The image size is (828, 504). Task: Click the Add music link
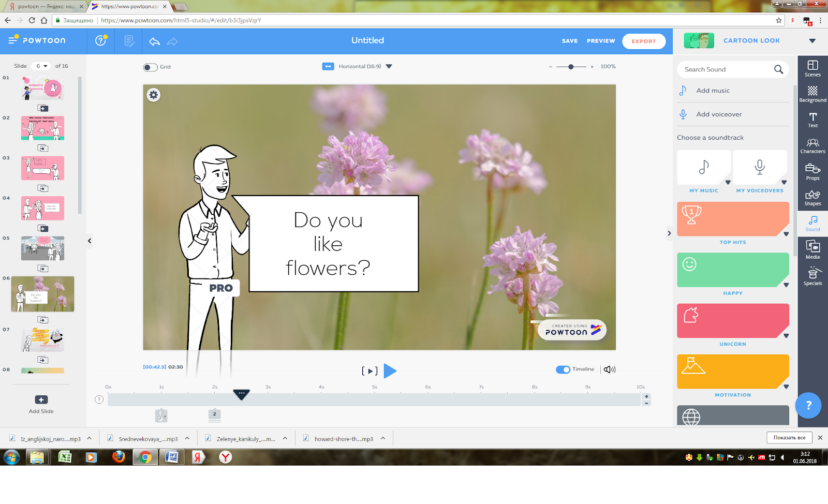pos(713,91)
